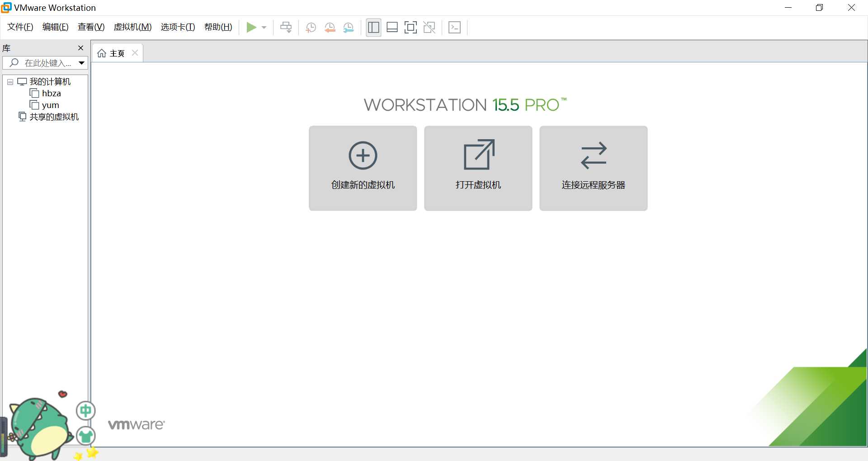
Task: Click the VMware Workstation title bar icon
Action: point(6,7)
